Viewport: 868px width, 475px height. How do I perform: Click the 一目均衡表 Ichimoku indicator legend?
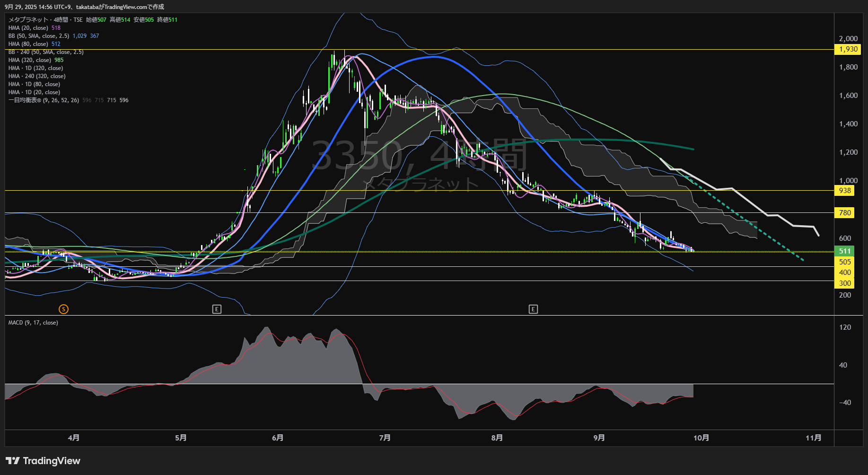click(68, 100)
